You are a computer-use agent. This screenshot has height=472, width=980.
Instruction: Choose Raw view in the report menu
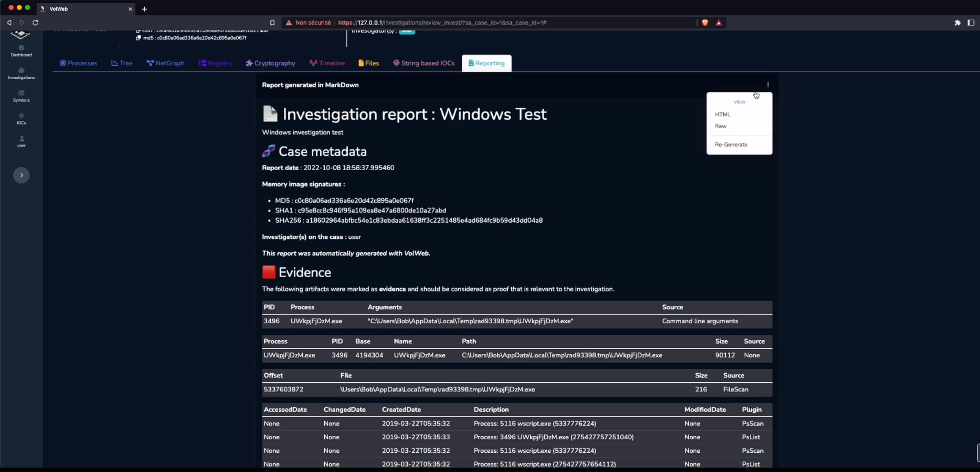(721, 126)
